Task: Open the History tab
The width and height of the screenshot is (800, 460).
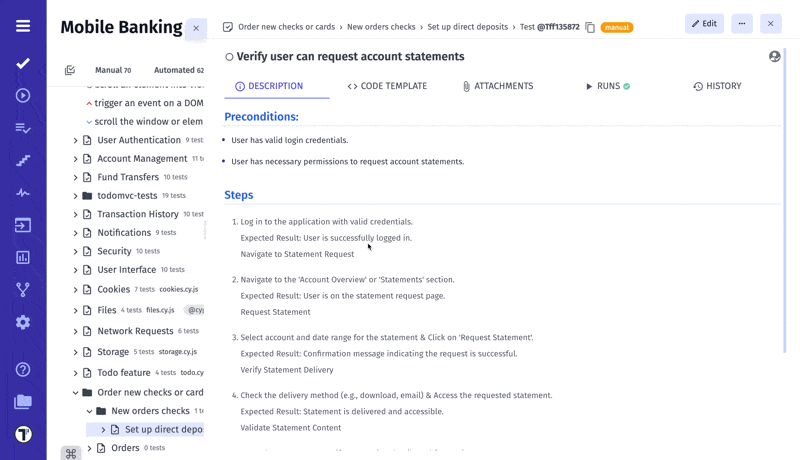Action: 717,87
